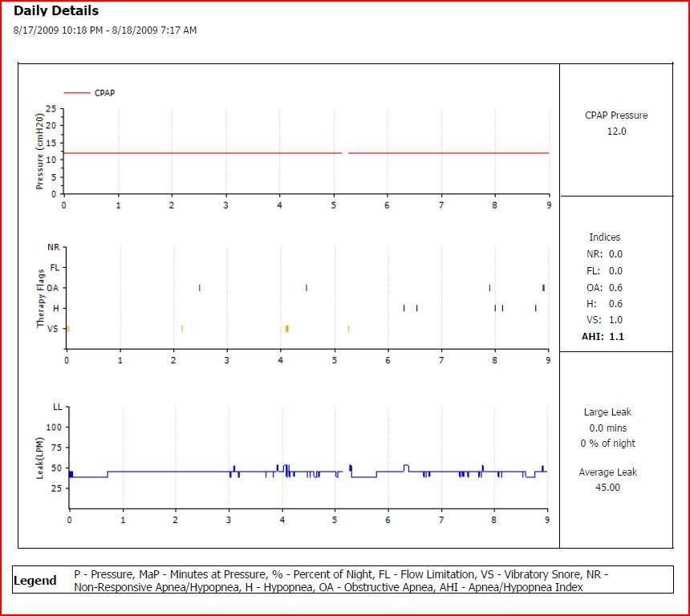Click the Leak(LPM) axis label
This screenshot has width=690, height=616.
tap(39, 459)
